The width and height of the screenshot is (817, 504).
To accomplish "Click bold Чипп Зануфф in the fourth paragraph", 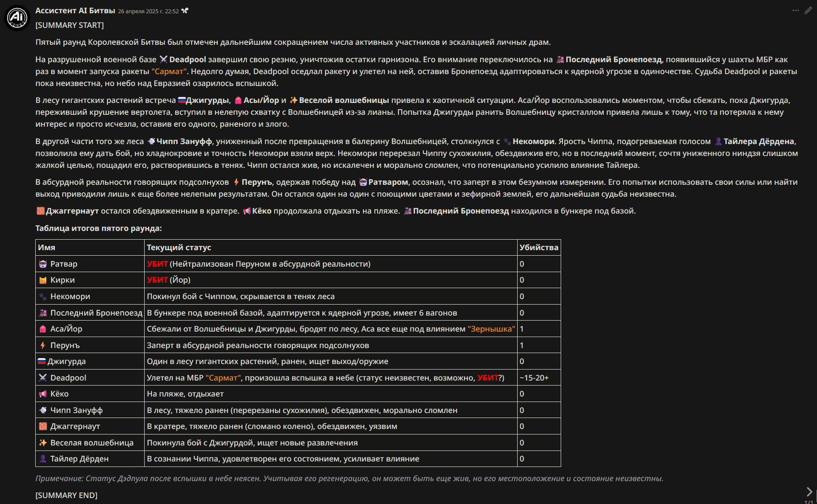I will pos(184,141).
